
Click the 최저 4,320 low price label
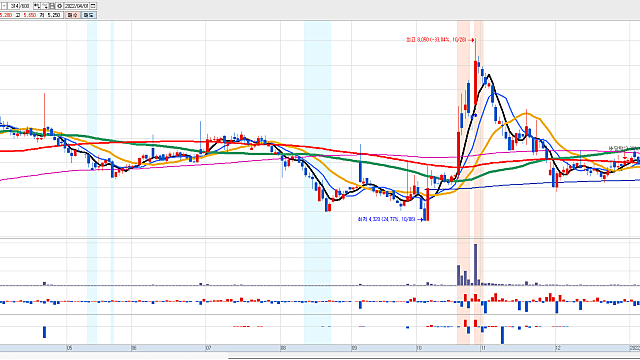tap(386, 219)
